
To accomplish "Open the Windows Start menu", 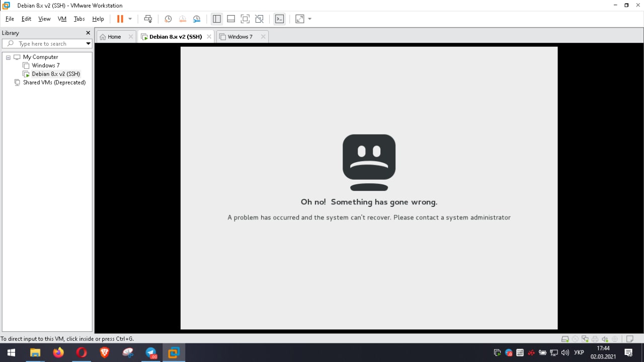I will point(11,353).
